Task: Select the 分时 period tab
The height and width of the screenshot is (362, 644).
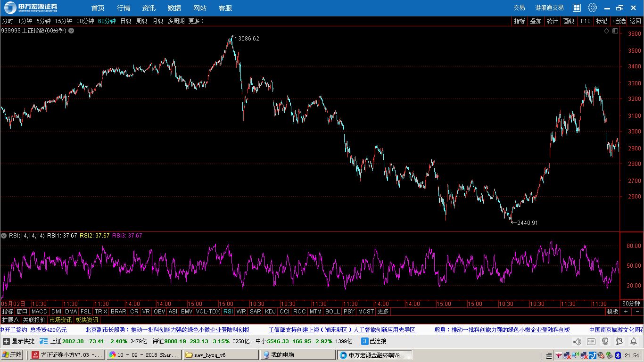Action: pyautogui.click(x=8, y=21)
